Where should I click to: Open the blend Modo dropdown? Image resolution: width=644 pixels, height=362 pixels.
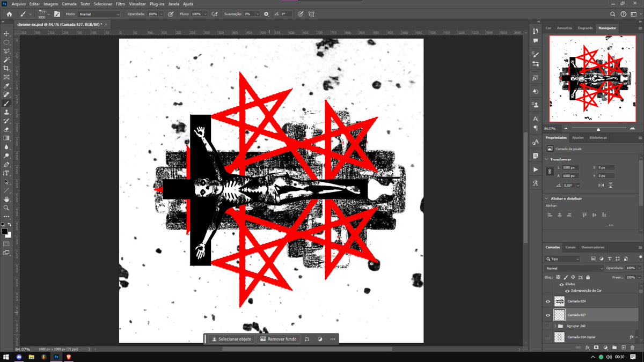[99, 14]
